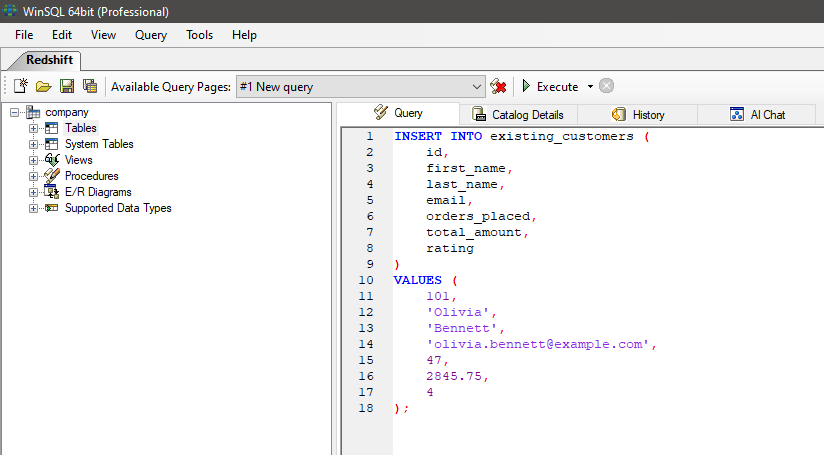Select the E/R Diagrams tree item

click(98, 192)
